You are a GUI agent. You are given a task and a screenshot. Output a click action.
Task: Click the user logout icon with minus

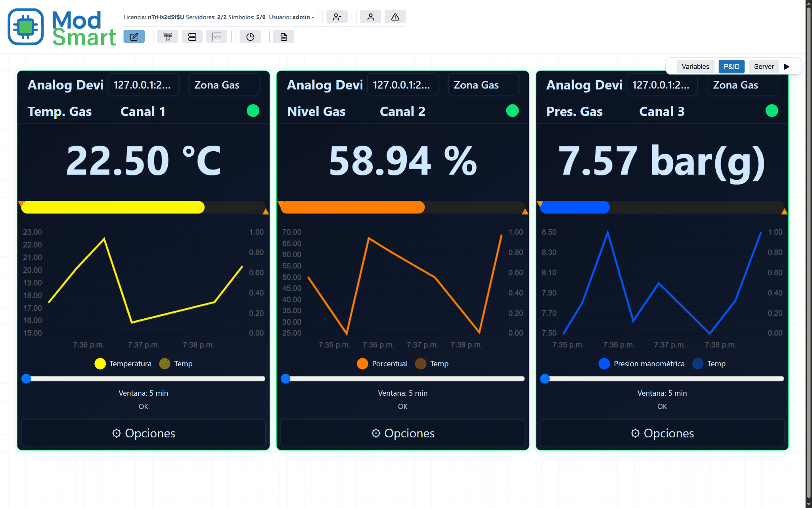tap(337, 17)
